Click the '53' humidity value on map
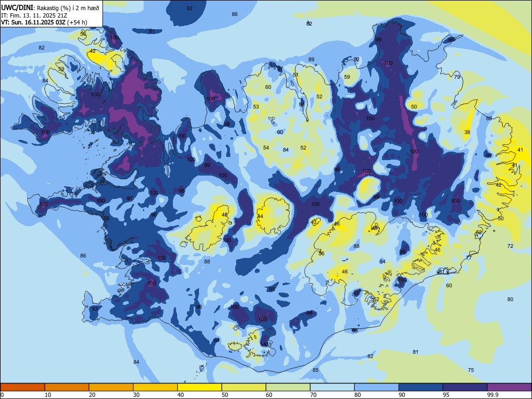Image resolution: width=532 pixels, height=399 pixels. 256,107
